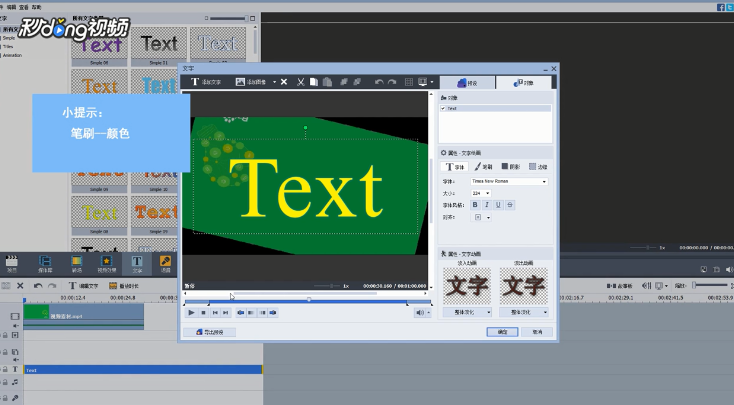Open Add Image dropdown arrow
Viewport: 734px width, 405px height.
274,82
